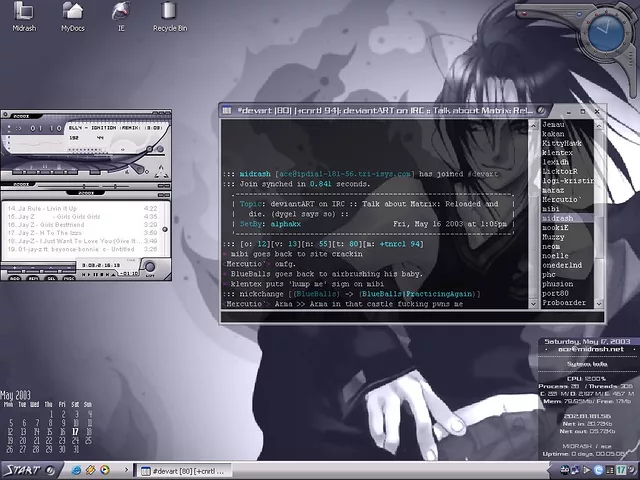Click alphakx nickname in SetBy line
Screen dimensions: 640x480
coord(285,224)
